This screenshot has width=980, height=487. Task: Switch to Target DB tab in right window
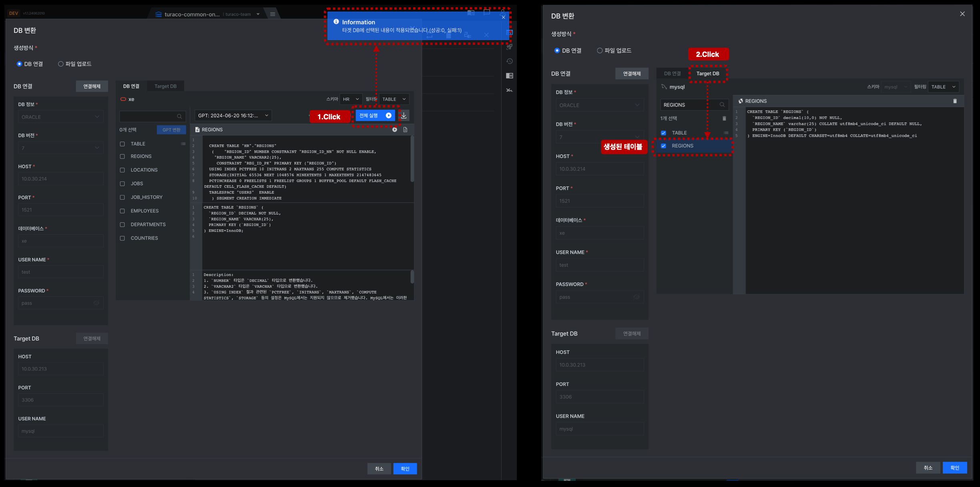tap(708, 74)
